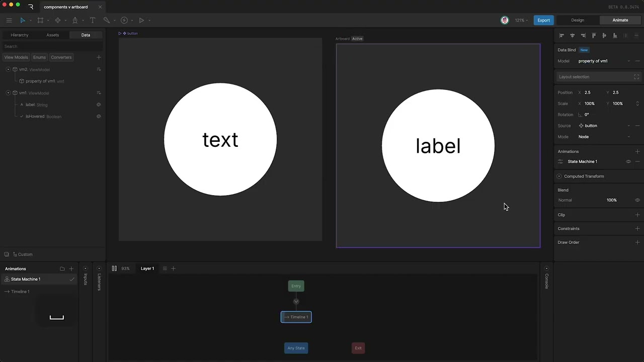
Task: Switch to the Animate mode tab
Action: pyautogui.click(x=620, y=20)
